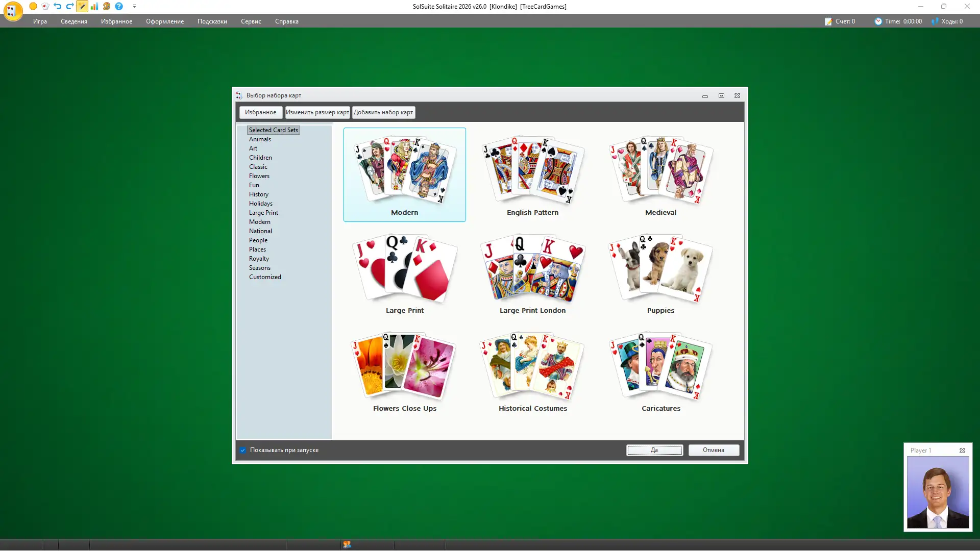
Task: Click the undo arrow icon
Action: pyautogui.click(x=58, y=7)
